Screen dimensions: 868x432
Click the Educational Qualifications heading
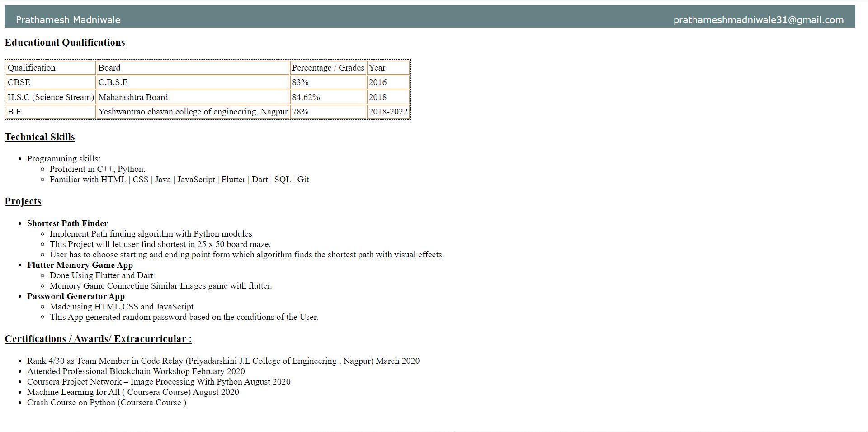65,42
